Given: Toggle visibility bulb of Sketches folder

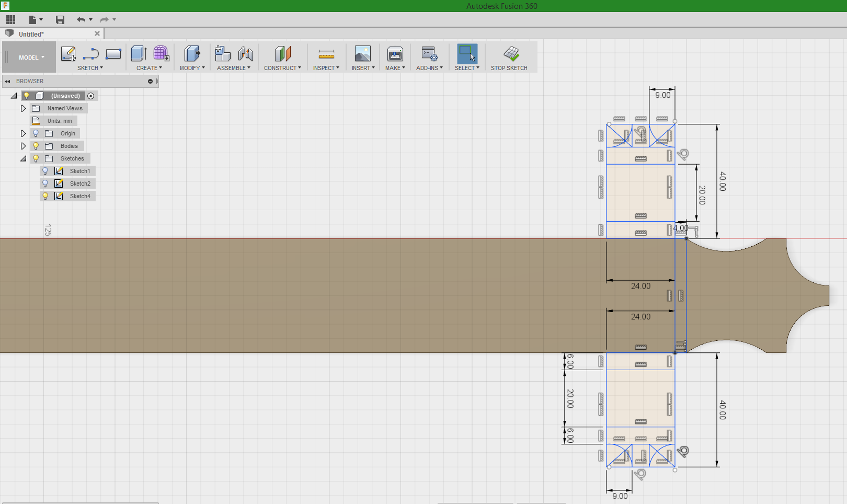Looking at the screenshot, I should point(36,158).
